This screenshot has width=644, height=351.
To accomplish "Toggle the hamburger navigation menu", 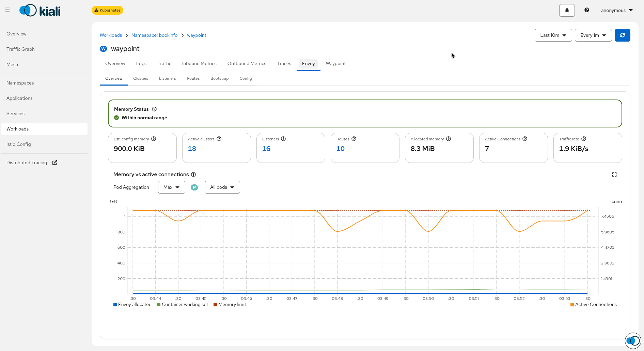I will coord(7,10).
